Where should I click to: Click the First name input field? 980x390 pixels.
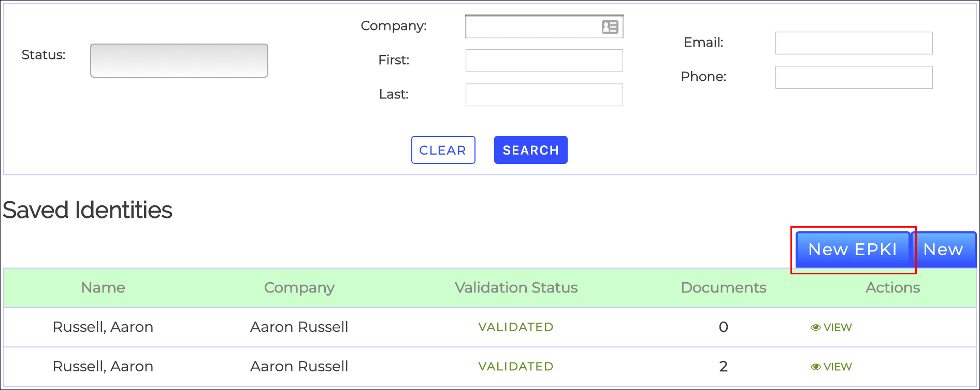pos(544,61)
